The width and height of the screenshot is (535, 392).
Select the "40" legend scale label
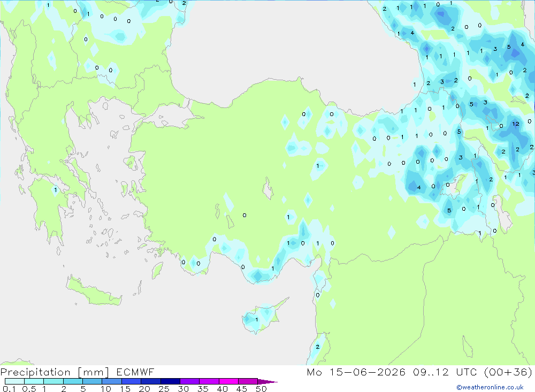tap(222, 389)
